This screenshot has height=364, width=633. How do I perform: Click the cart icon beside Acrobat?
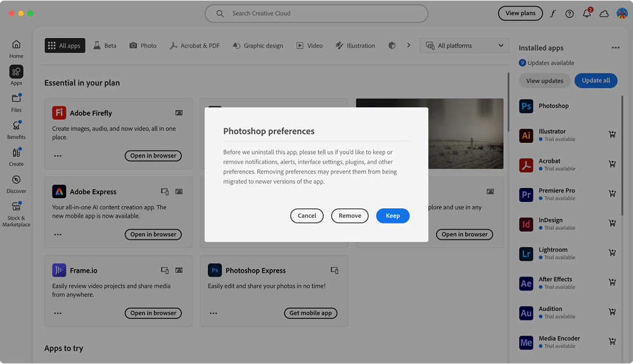click(612, 164)
